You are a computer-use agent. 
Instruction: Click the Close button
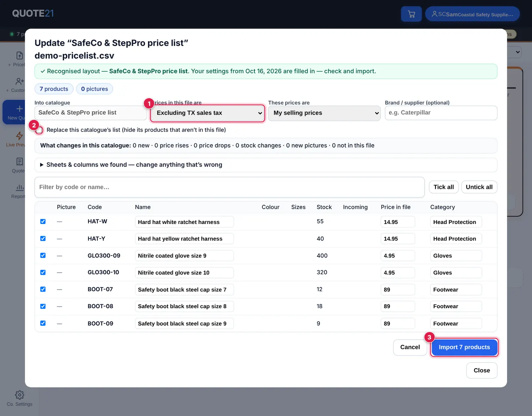tap(482, 370)
